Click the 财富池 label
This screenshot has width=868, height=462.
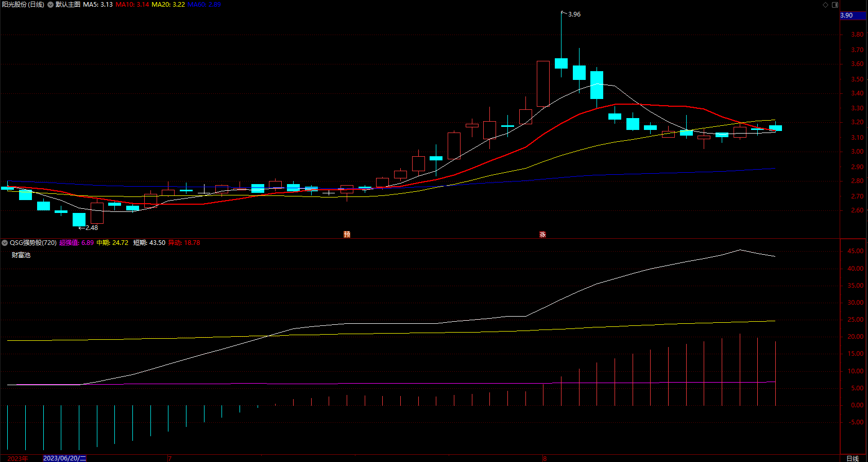click(21, 255)
